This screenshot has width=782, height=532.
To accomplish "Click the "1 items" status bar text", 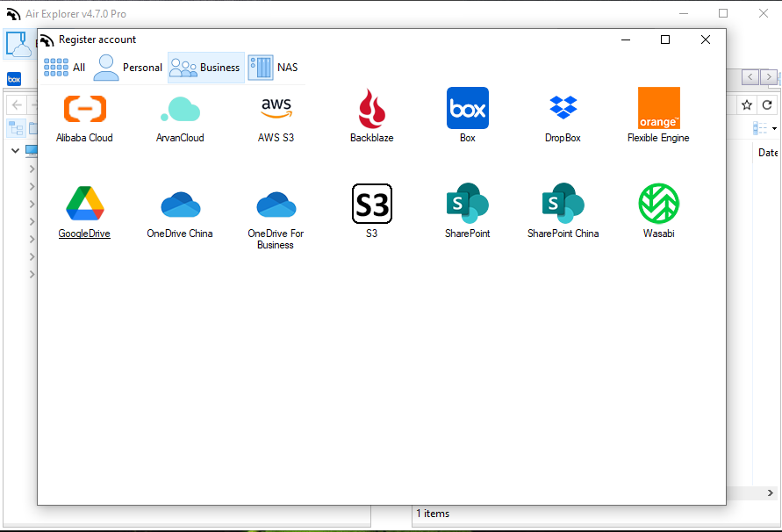I will 433,514.
